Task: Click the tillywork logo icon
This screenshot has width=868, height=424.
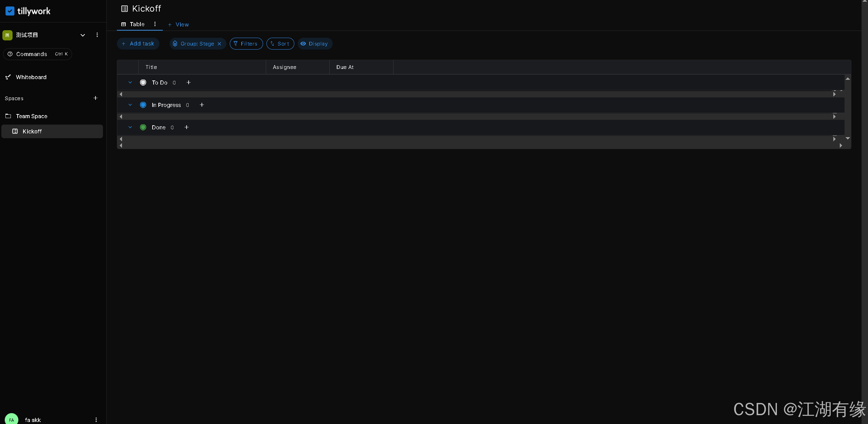Action: 10,11
